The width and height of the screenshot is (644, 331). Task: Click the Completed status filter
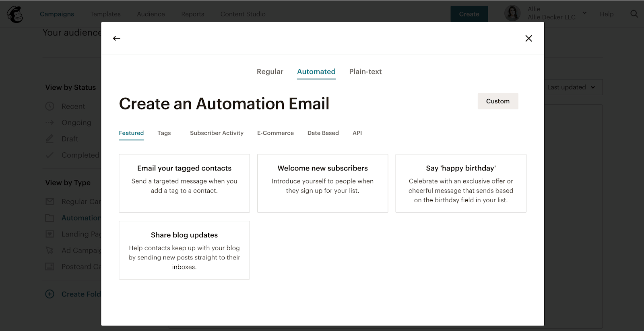80,155
